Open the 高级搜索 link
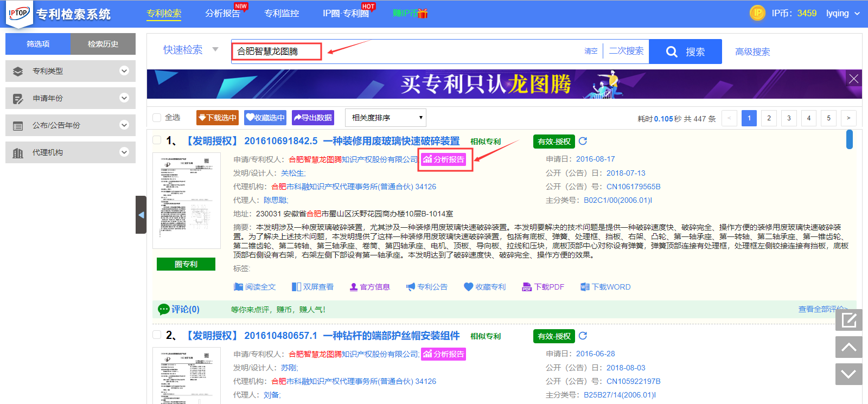Image resolution: width=868 pixels, height=404 pixels. [752, 52]
